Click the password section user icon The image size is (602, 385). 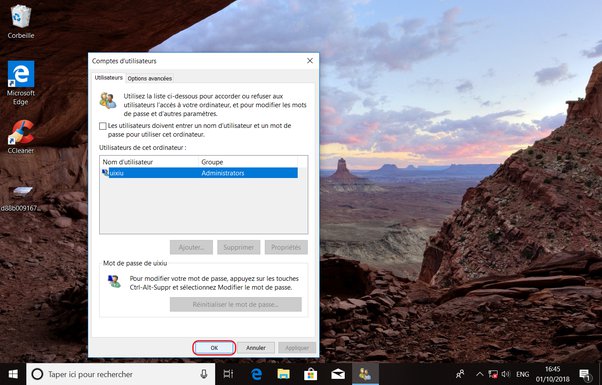pyautogui.click(x=114, y=281)
